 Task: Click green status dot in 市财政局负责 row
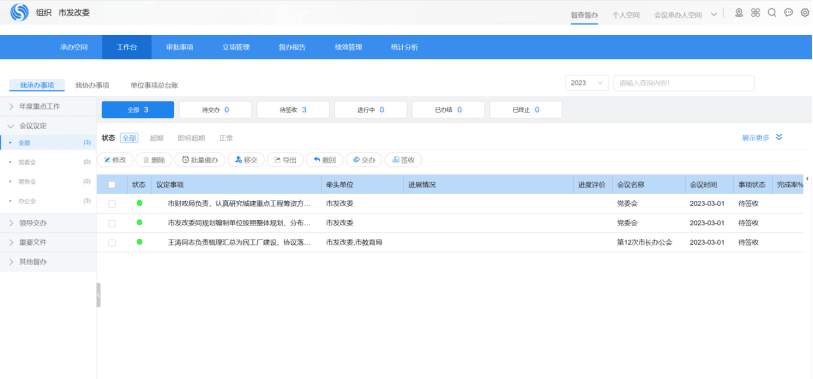139,203
